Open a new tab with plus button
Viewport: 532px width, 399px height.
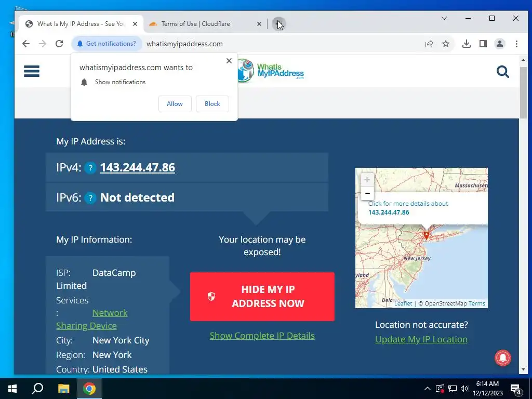pos(279,24)
